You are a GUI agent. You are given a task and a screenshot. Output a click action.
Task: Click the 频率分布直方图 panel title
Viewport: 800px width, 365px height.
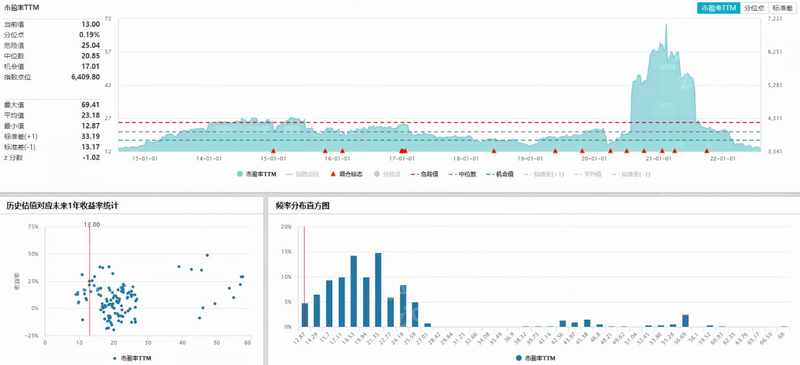303,206
